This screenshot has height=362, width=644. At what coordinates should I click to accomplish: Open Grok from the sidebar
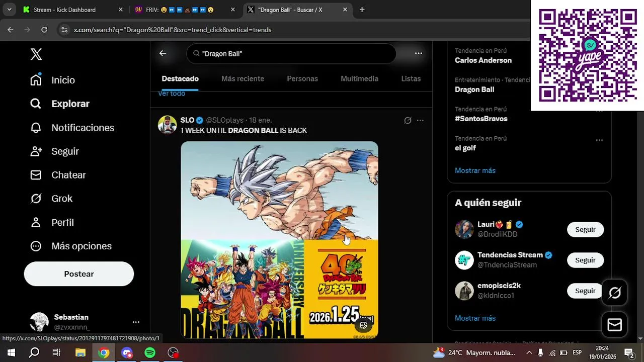pyautogui.click(x=51, y=199)
